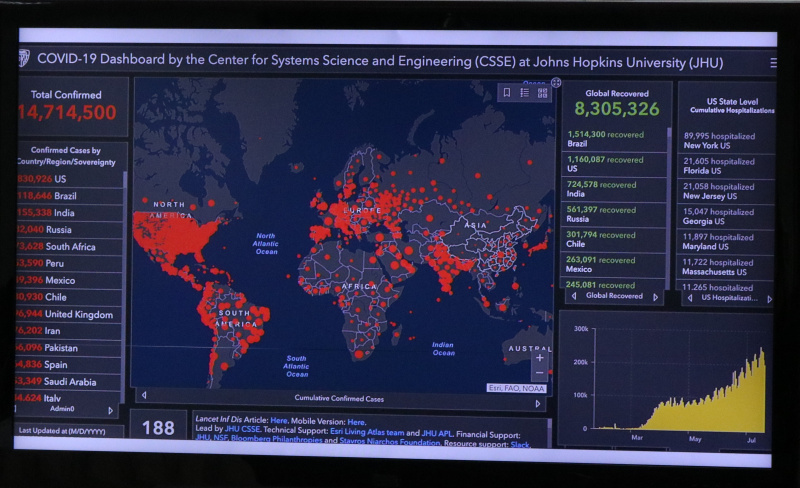This screenshot has width=800, height=488.
Task: Open the Slack resource support link
Action: point(520,444)
